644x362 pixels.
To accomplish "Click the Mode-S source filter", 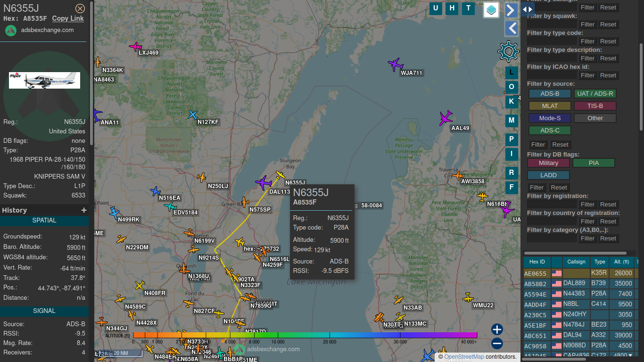I will tap(550, 118).
